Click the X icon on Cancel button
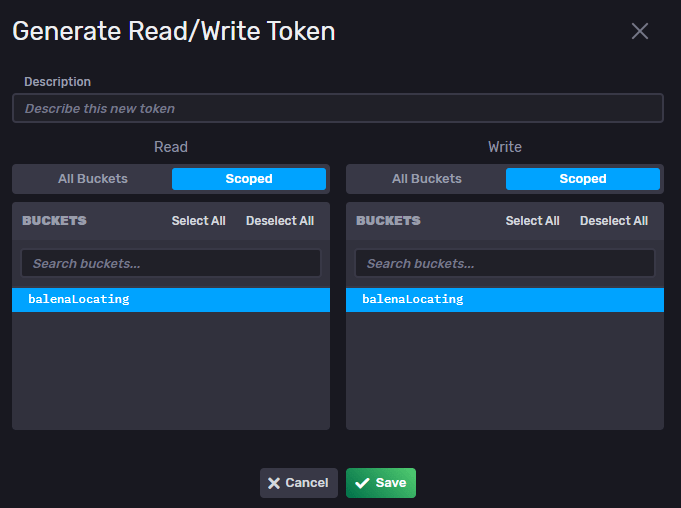 (x=274, y=483)
